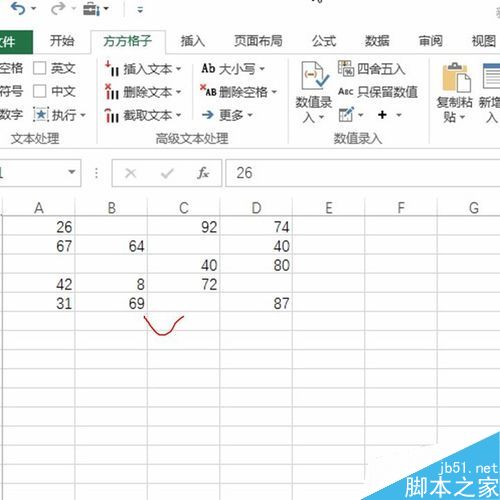Click the formula bar showing 26
The image size is (500, 500).
click(x=363, y=173)
